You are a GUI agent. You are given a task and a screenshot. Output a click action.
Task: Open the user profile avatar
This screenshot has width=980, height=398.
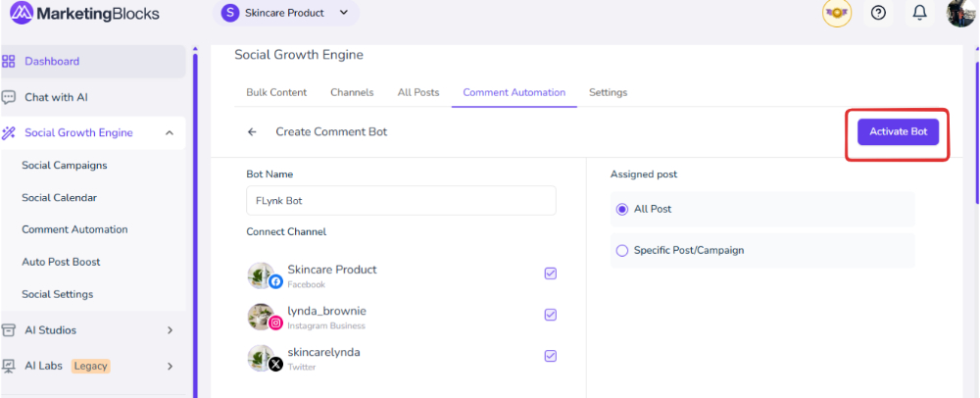[960, 13]
